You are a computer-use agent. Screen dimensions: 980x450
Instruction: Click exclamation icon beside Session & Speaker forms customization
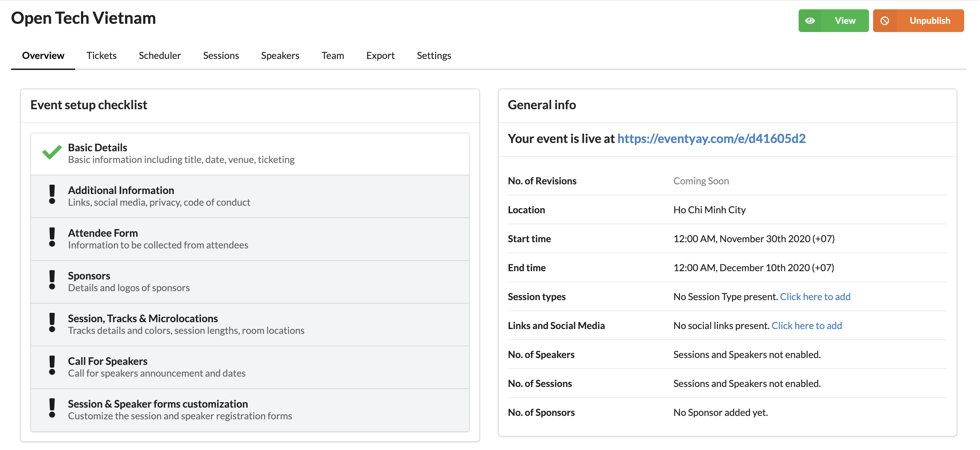pyautogui.click(x=52, y=409)
